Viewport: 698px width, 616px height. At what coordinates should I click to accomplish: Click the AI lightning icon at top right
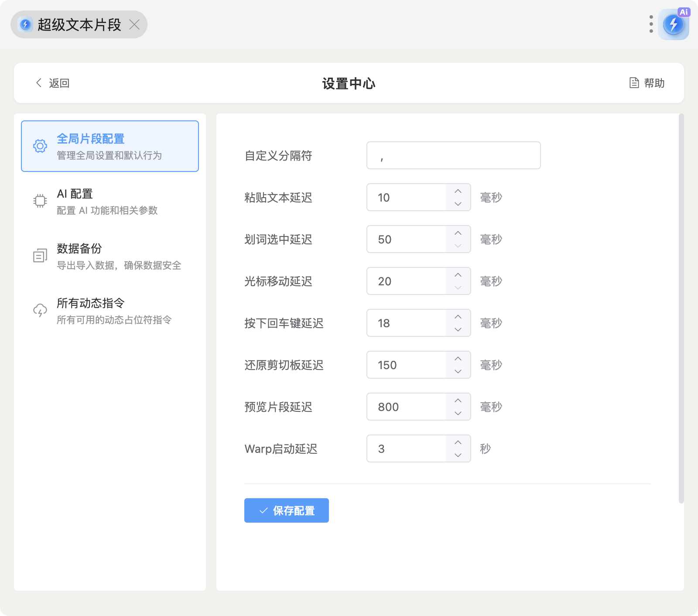click(673, 24)
